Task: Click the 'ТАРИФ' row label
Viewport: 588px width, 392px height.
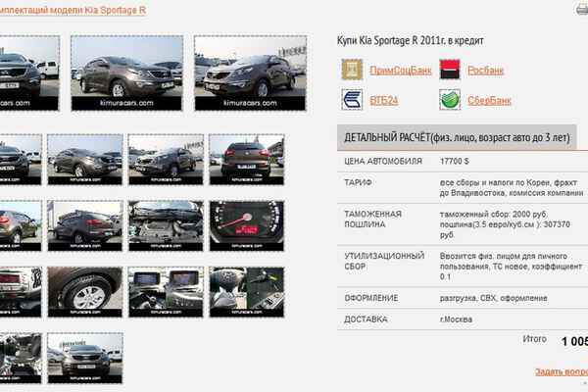Action: [x=358, y=182]
